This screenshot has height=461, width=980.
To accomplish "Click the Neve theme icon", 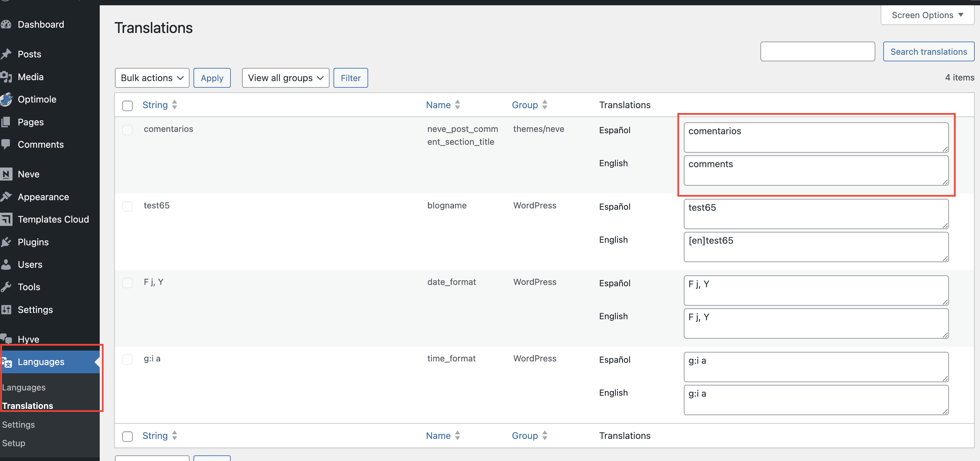I will click(6, 174).
